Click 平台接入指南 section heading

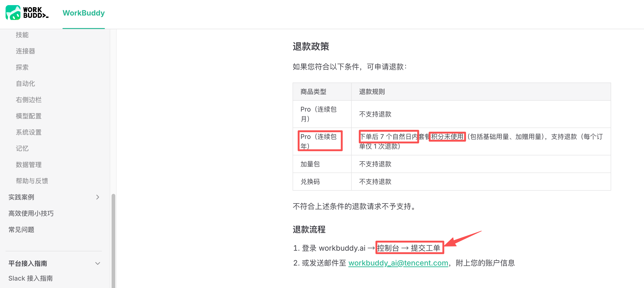click(28, 263)
